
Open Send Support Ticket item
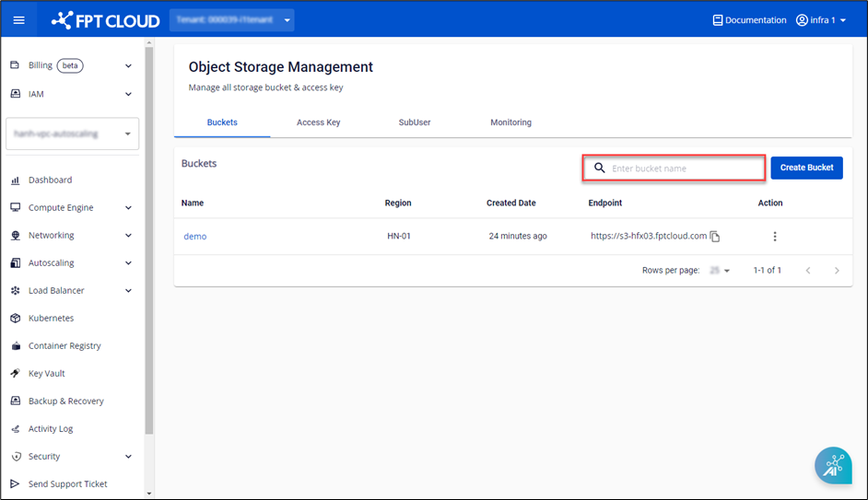point(67,484)
